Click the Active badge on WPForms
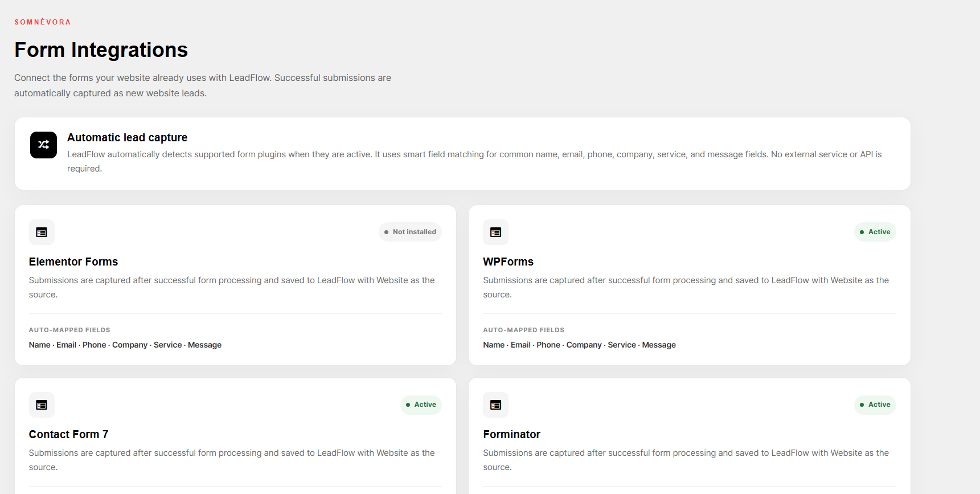 tap(875, 232)
